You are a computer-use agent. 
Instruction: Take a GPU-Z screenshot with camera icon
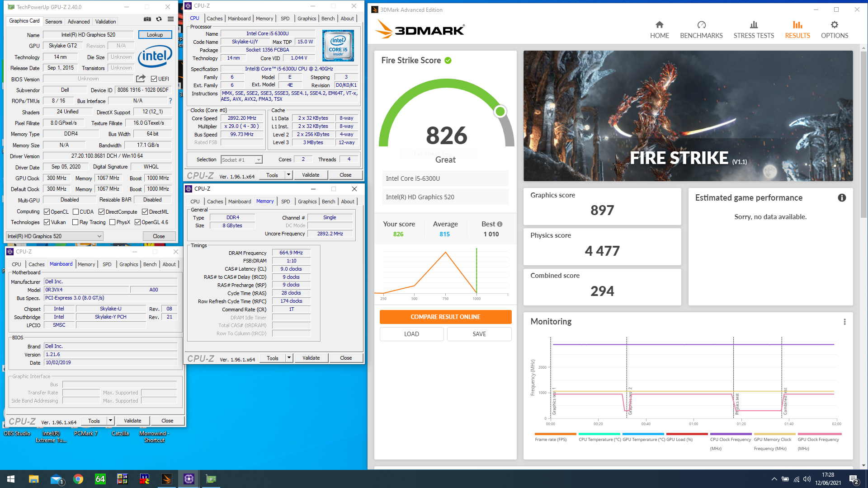pyautogui.click(x=147, y=19)
